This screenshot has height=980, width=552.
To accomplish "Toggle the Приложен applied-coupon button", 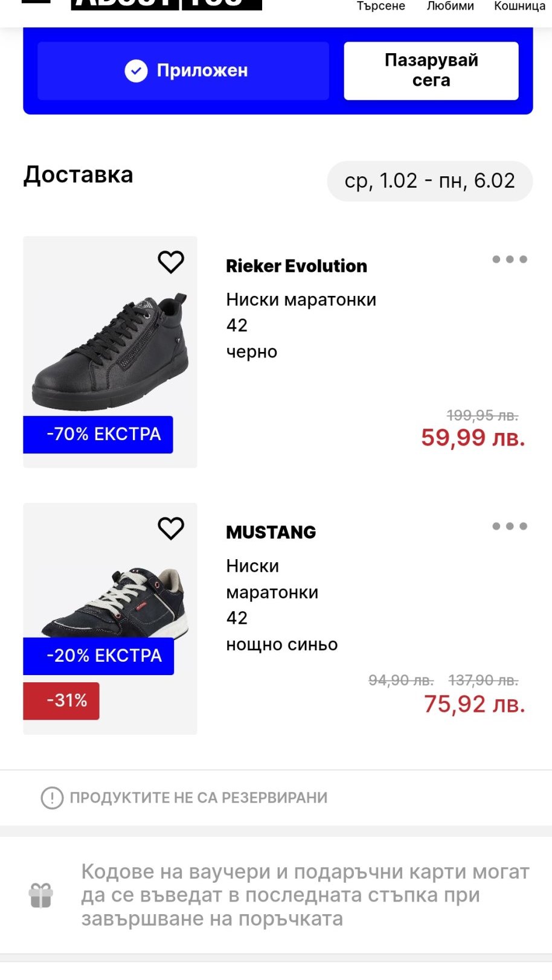I will (184, 71).
